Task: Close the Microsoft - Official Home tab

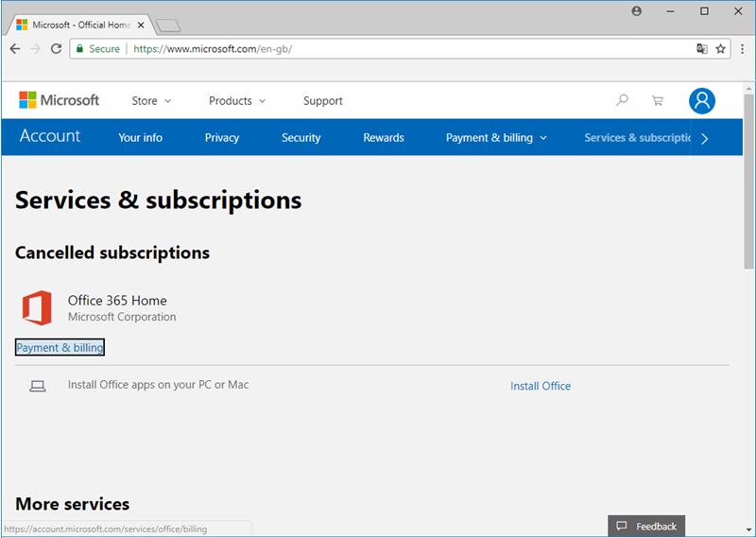Action: pos(141,26)
